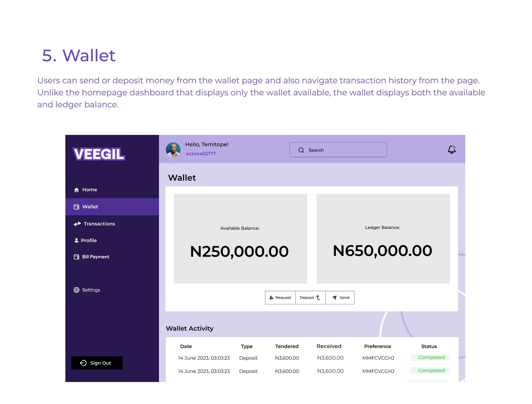Image resolution: width=532 pixels, height=404 pixels.
Task: Click the Temitope profile avatar
Action: [x=173, y=150]
